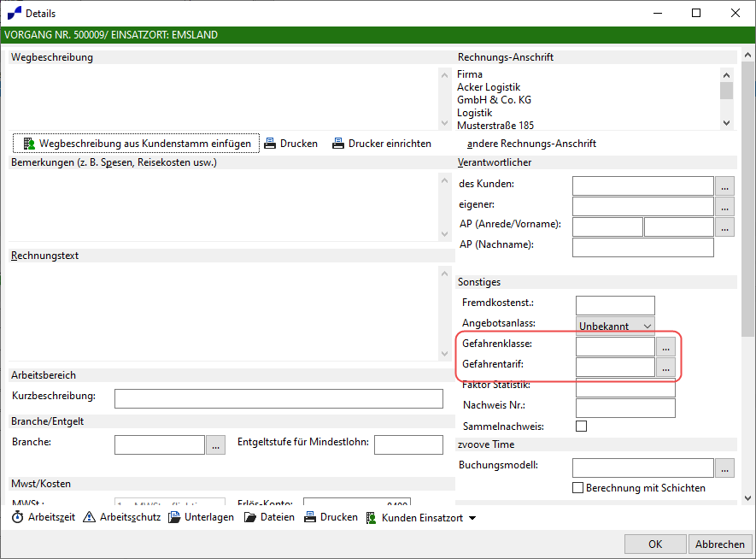Click the scroll up arrow in Rechnungs-Anschrift
Image resolution: width=756 pixels, height=559 pixels.
(x=727, y=74)
